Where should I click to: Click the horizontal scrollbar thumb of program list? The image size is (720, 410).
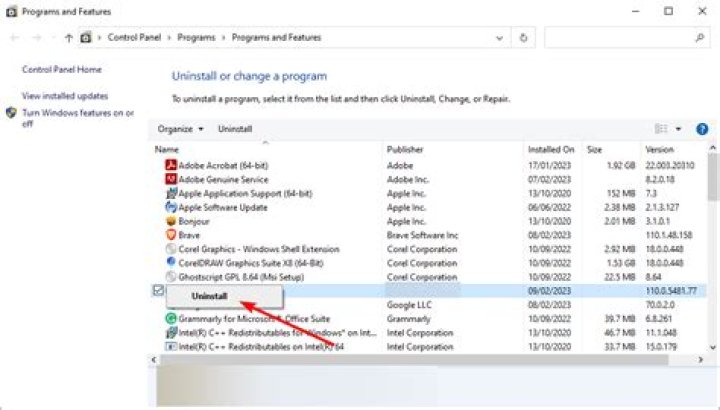[414, 360]
